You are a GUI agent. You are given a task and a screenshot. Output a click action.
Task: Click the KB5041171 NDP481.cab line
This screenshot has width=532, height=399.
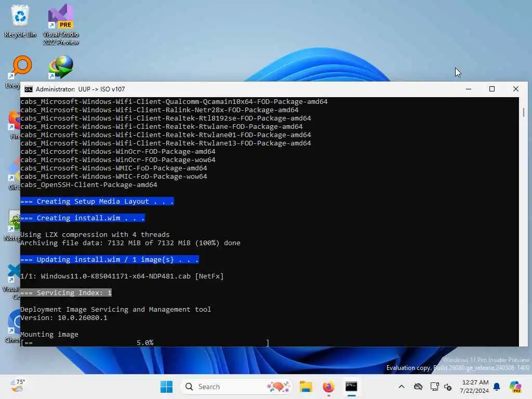point(122,276)
